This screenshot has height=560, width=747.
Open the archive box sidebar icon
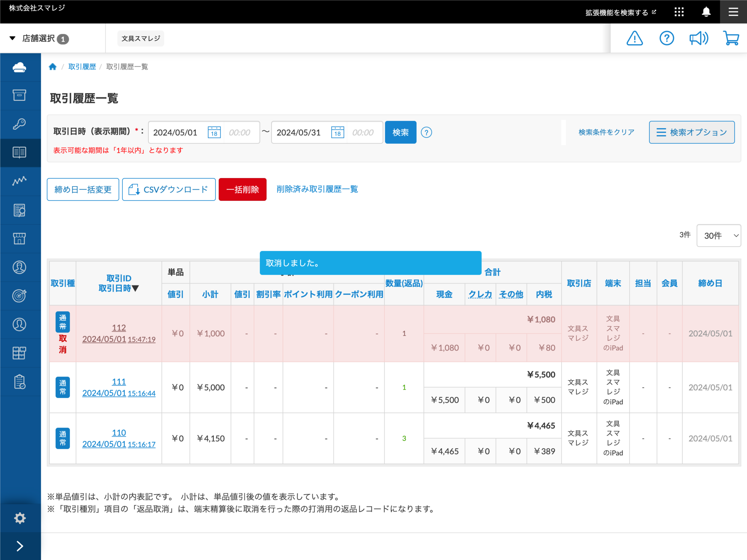click(19, 96)
